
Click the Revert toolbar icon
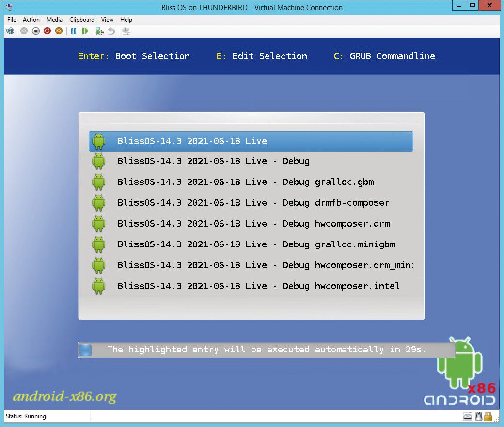pyautogui.click(x=111, y=31)
